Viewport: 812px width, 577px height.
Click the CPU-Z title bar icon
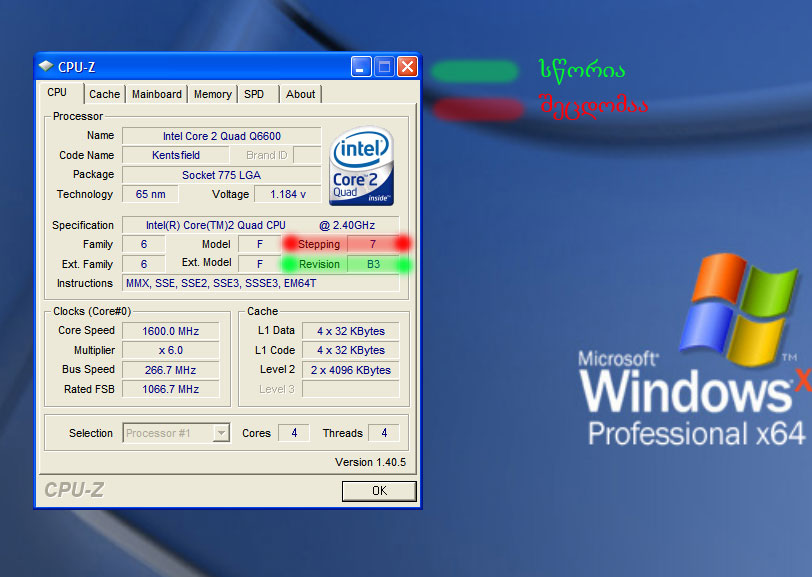[46, 67]
